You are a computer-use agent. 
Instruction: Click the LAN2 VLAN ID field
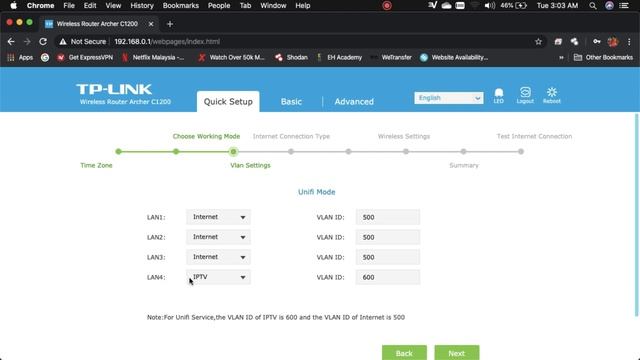pos(388,237)
